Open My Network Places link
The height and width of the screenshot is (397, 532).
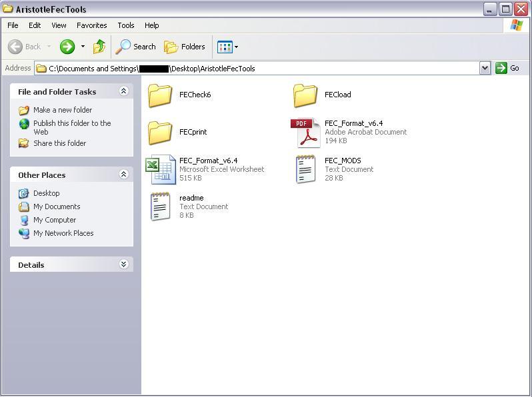tap(63, 233)
